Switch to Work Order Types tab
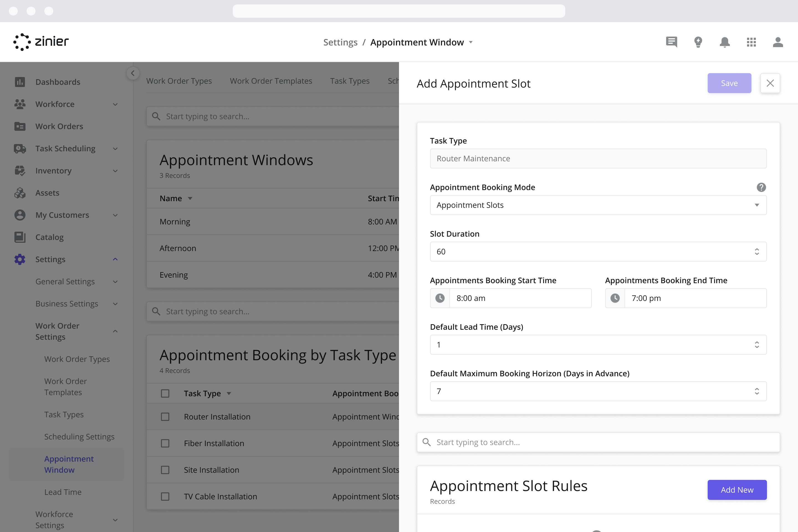The width and height of the screenshot is (798, 532). 179,81
